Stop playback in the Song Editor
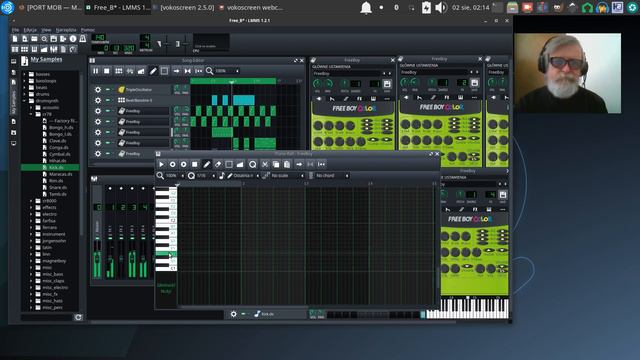 pos(107,71)
